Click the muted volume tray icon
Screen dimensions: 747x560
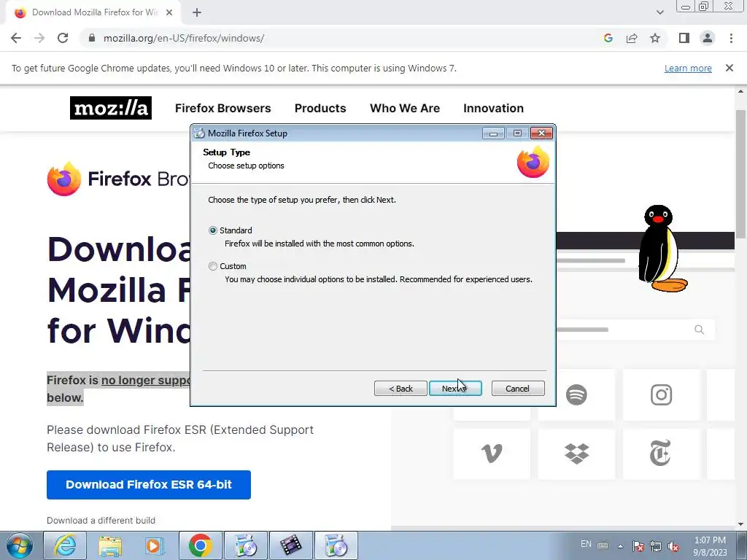pos(673,546)
